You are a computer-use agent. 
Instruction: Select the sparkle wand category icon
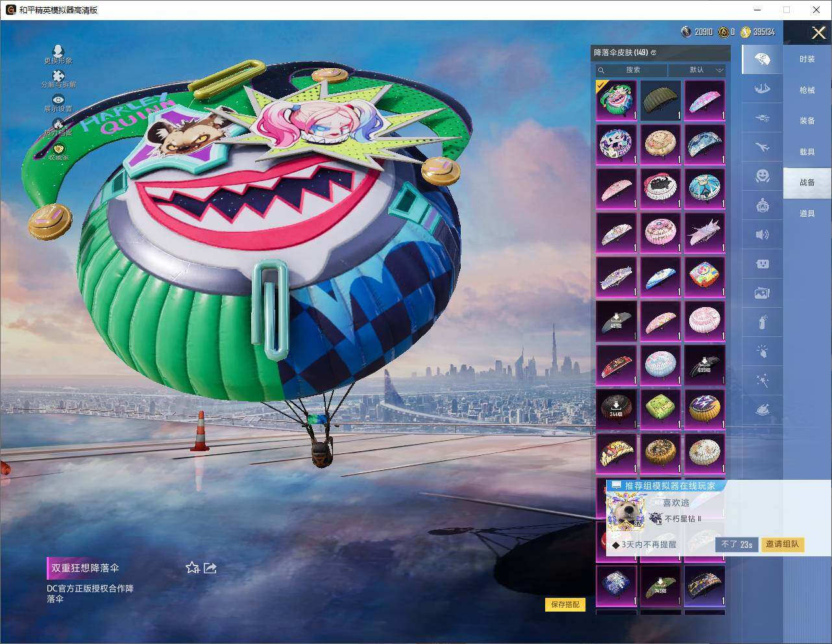[763, 380]
